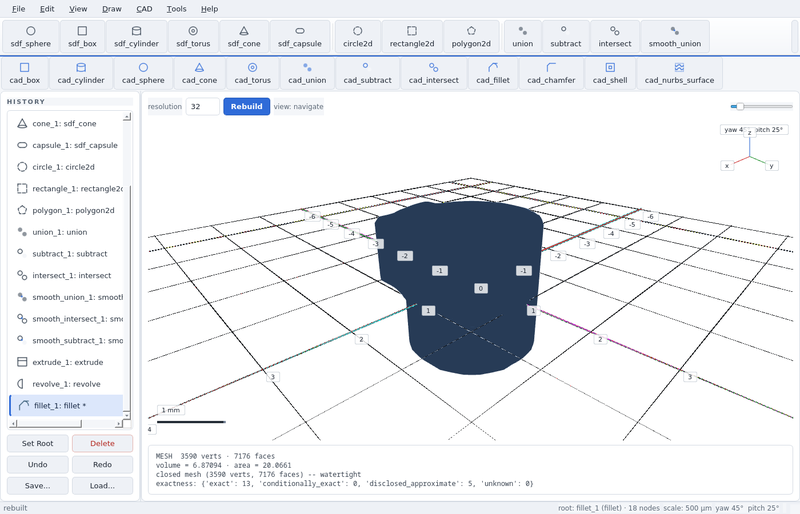This screenshot has width=800, height=514.
Task: Select cone_1 in history list
Action: [x=66, y=124]
